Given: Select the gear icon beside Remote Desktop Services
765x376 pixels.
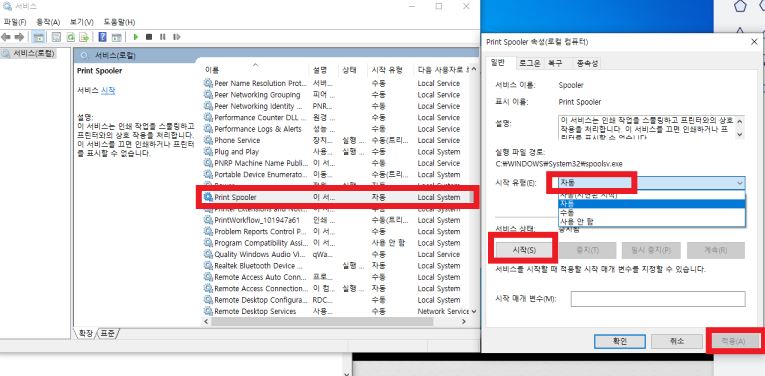Looking at the screenshot, I should [x=208, y=312].
